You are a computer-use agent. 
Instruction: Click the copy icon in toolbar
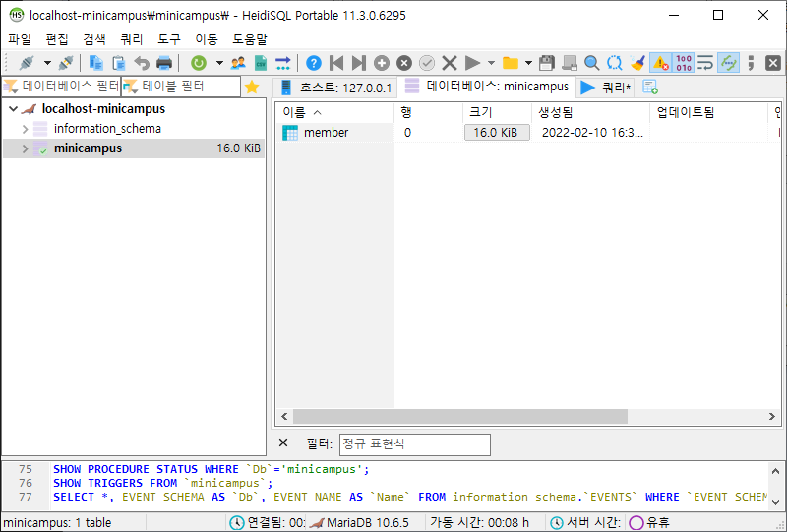[95, 63]
